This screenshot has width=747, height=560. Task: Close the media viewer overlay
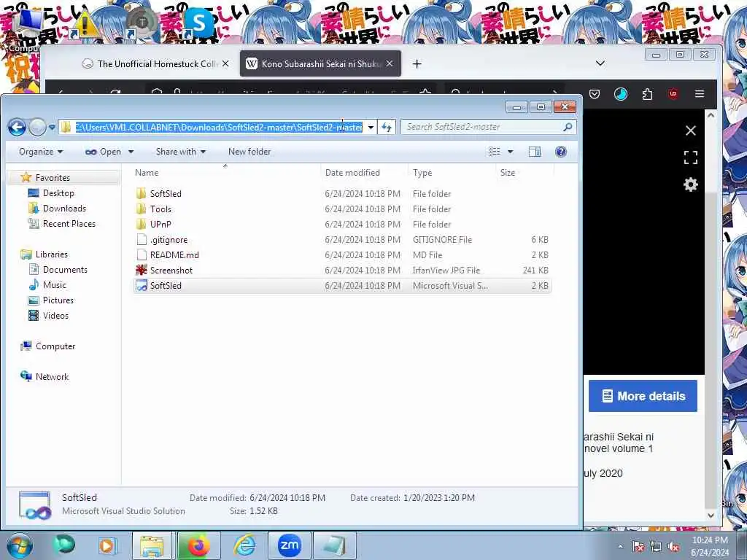(x=690, y=131)
